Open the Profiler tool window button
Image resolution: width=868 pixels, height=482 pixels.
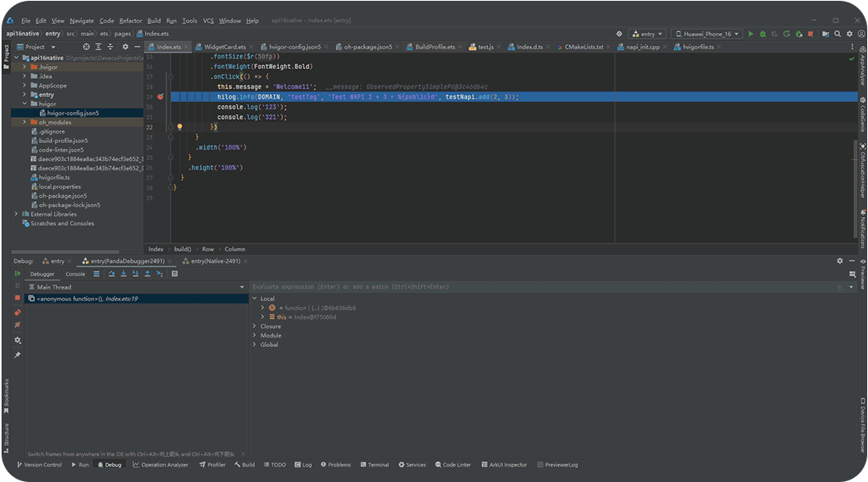tap(213, 464)
